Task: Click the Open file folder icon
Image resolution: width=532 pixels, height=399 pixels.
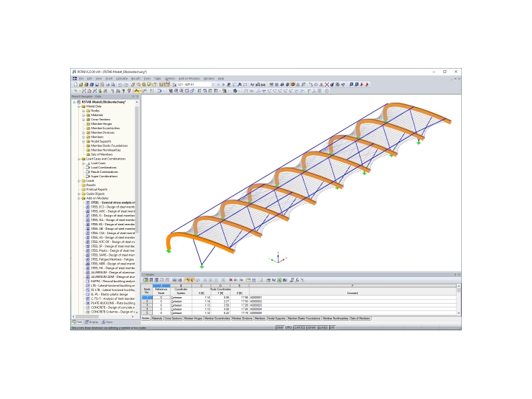Action: [81, 84]
